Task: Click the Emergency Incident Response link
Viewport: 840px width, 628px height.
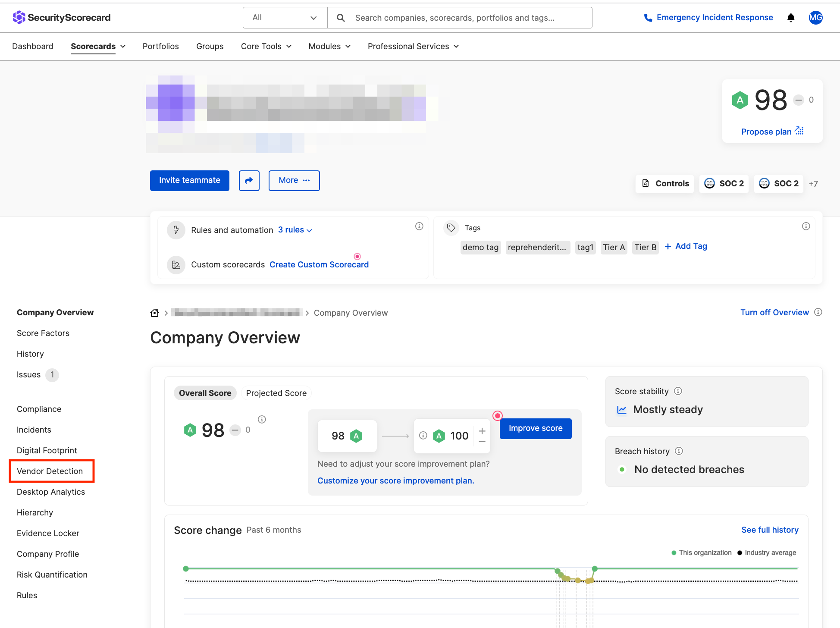Action: pos(715,18)
